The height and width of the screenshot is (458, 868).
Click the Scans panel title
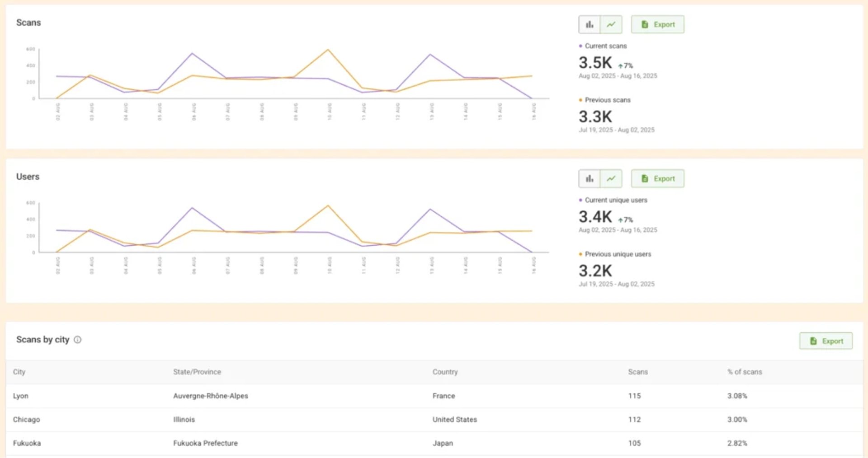[28, 23]
